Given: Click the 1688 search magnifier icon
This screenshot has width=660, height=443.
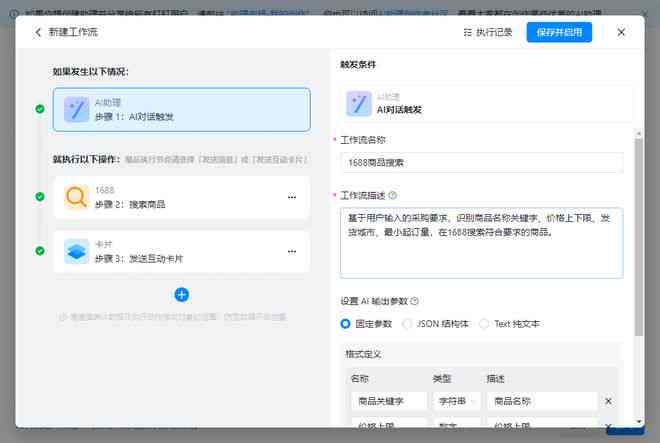Looking at the screenshot, I should (76, 197).
